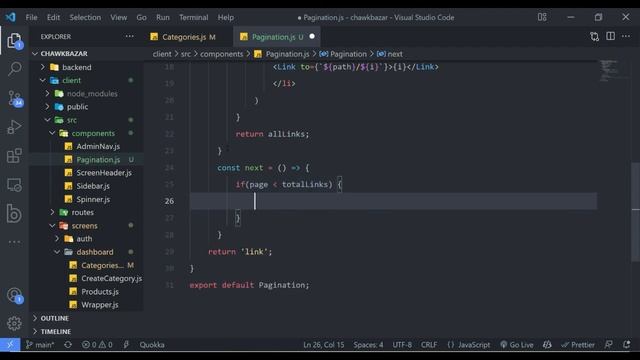
Task: Synchronize changes in status bar
Action: pyautogui.click(x=68, y=345)
